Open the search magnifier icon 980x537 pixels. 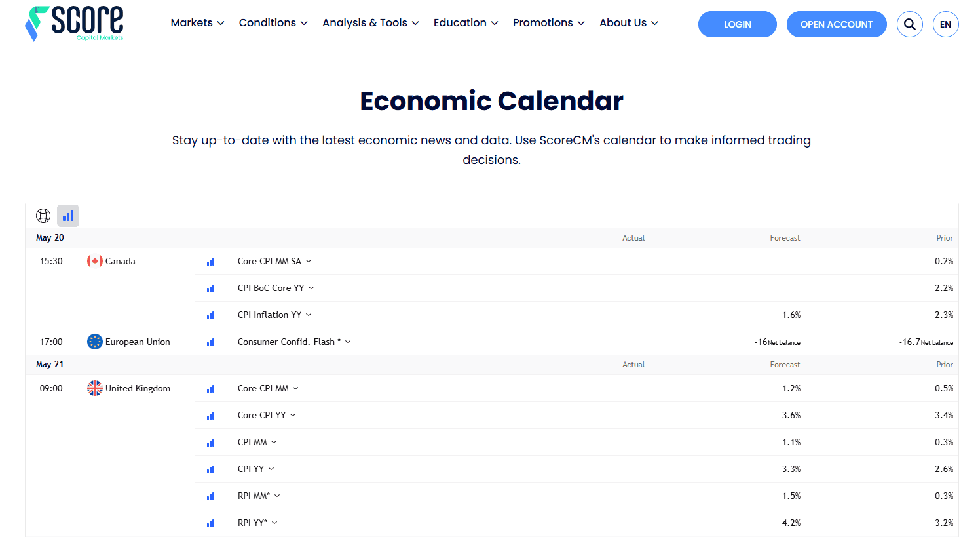tap(910, 24)
